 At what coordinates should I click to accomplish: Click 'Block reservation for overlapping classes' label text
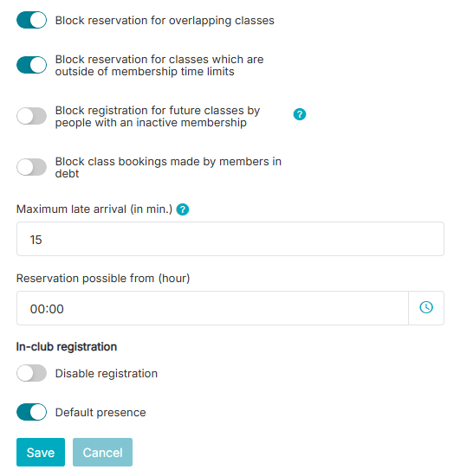(x=165, y=21)
